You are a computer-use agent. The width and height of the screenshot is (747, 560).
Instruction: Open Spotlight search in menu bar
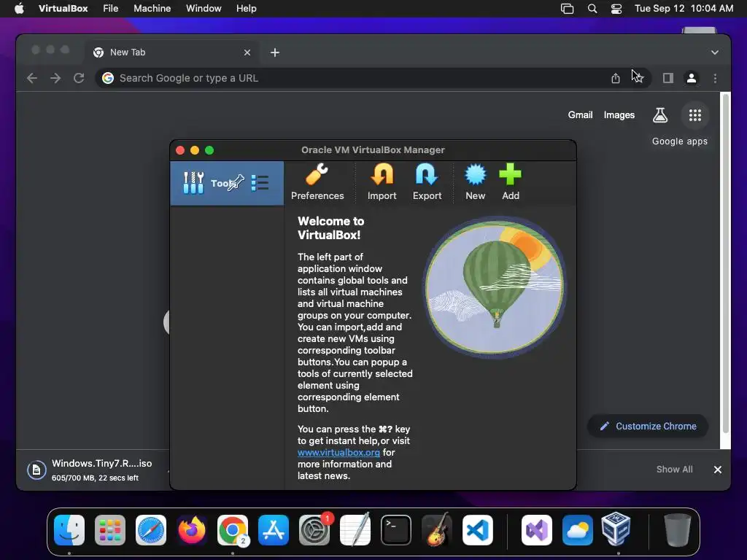(x=592, y=9)
